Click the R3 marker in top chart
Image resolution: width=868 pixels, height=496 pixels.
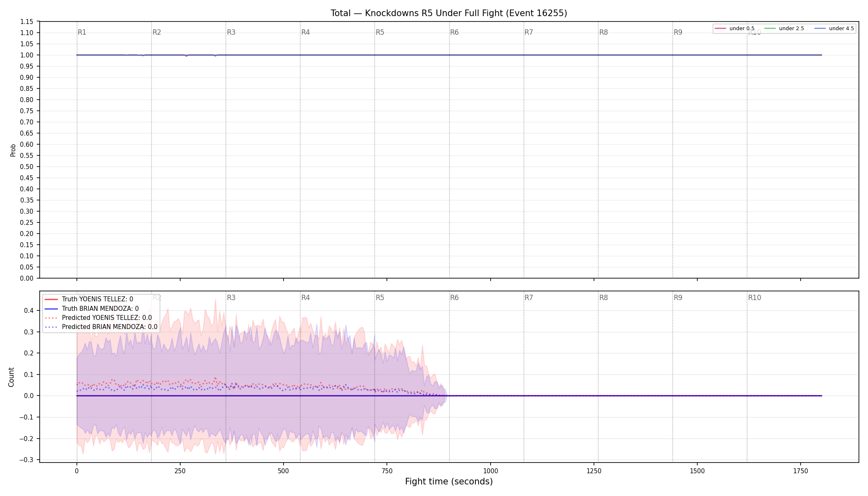tap(231, 32)
